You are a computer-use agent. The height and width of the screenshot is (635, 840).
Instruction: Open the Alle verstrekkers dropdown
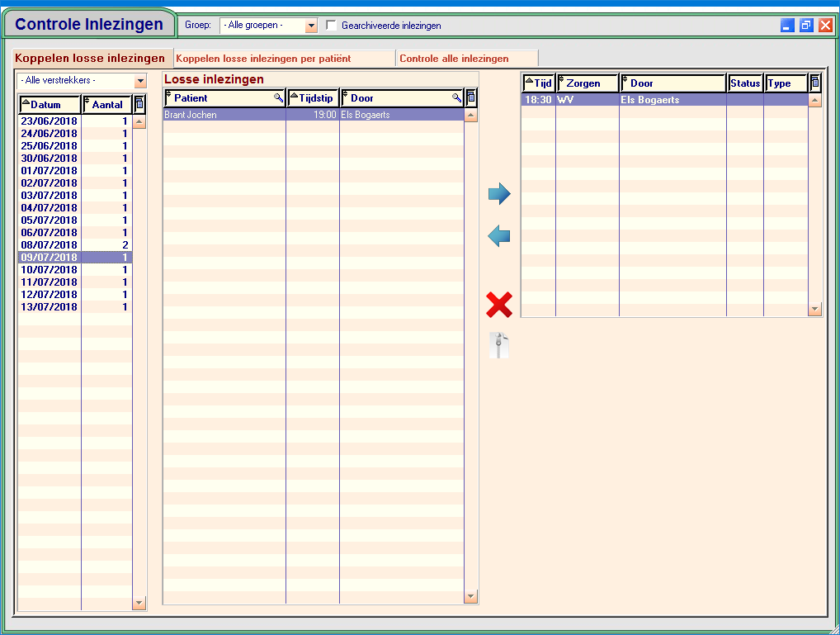(140, 81)
